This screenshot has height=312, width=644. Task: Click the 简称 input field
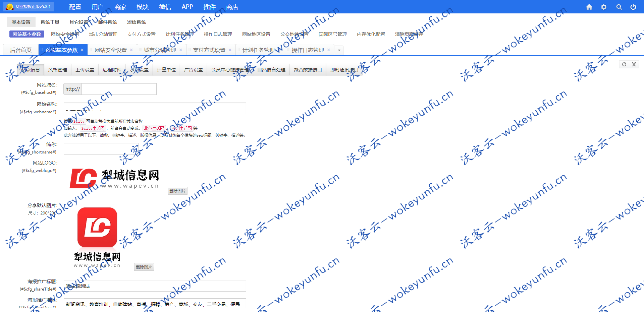pos(101,149)
